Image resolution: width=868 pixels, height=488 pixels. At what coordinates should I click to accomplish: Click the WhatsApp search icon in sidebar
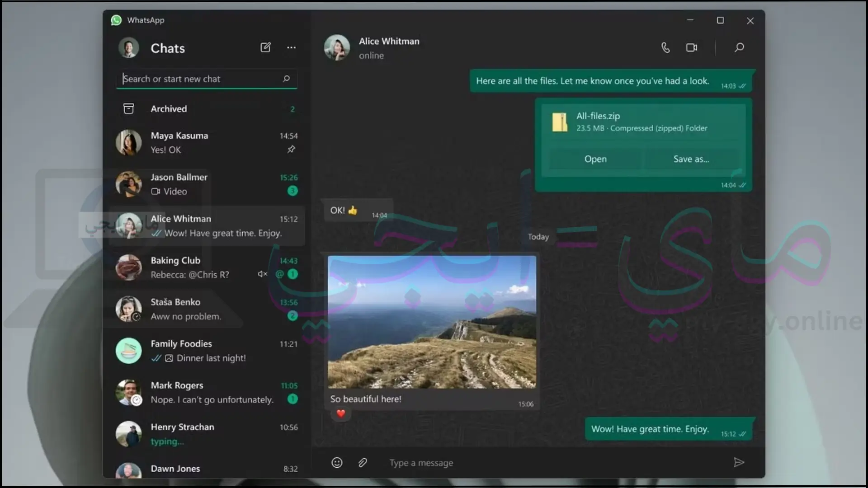(286, 79)
